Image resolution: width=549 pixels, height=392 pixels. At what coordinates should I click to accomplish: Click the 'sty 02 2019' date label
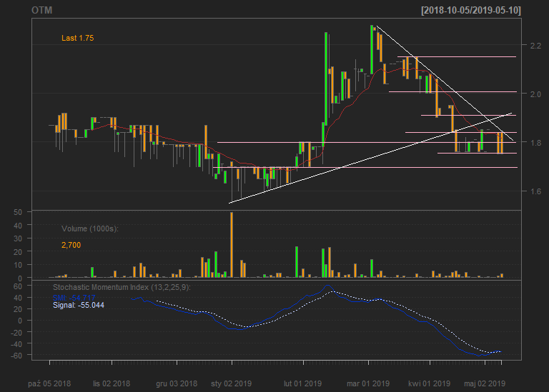tap(232, 383)
